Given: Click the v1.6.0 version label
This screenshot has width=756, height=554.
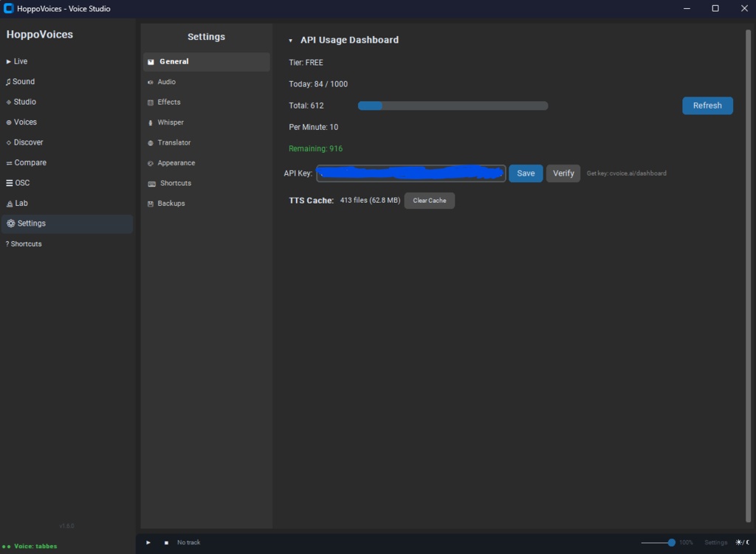Looking at the screenshot, I should pyautogui.click(x=66, y=526).
